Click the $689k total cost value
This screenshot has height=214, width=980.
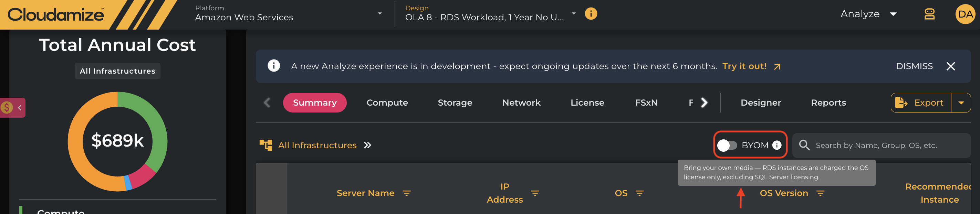117,141
